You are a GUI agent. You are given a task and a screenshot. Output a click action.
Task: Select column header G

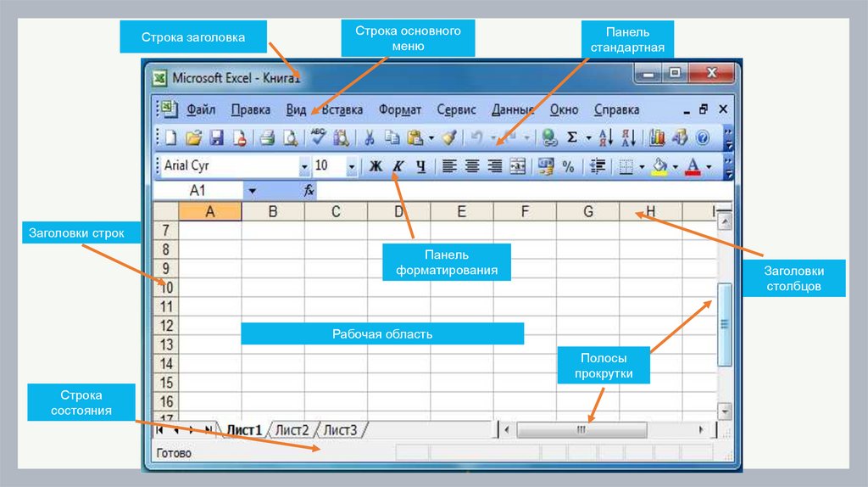tap(588, 211)
